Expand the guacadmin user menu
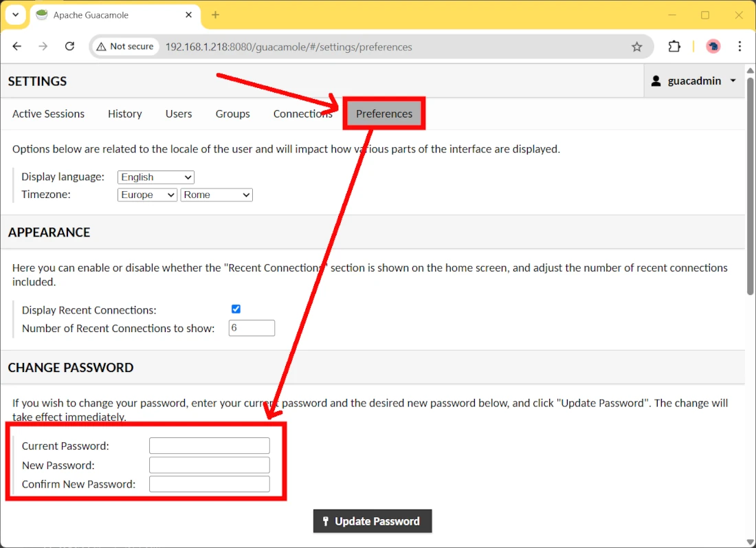This screenshot has width=756, height=548. pyautogui.click(x=694, y=80)
